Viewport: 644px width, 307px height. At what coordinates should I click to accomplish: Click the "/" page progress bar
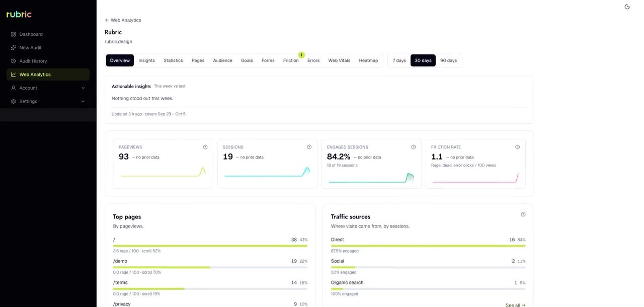[210, 246]
